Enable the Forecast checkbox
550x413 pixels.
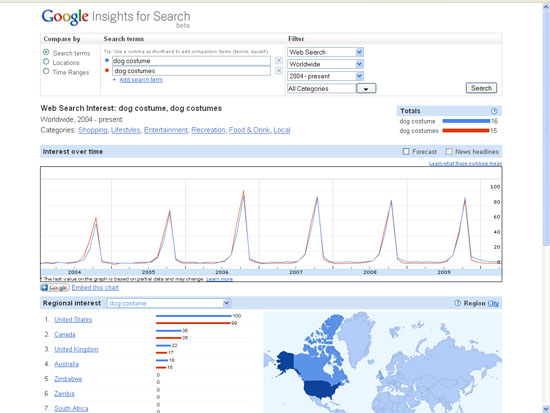tap(406, 152)
